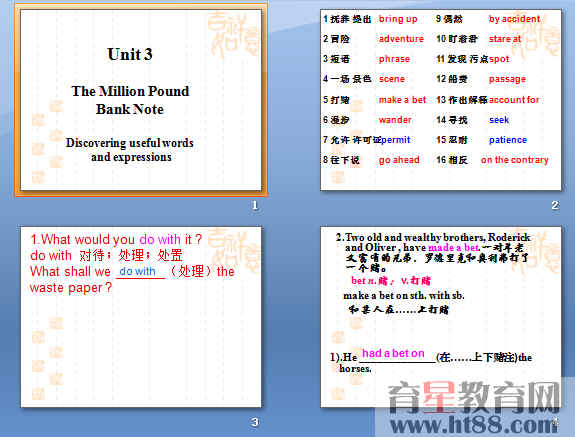575x437 pixels.
Task: Click the 'bring up' answer on slide 2
Action: tap(398, 19)
